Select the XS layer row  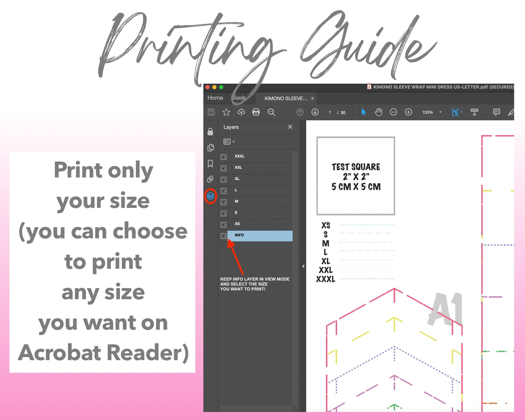259,224
